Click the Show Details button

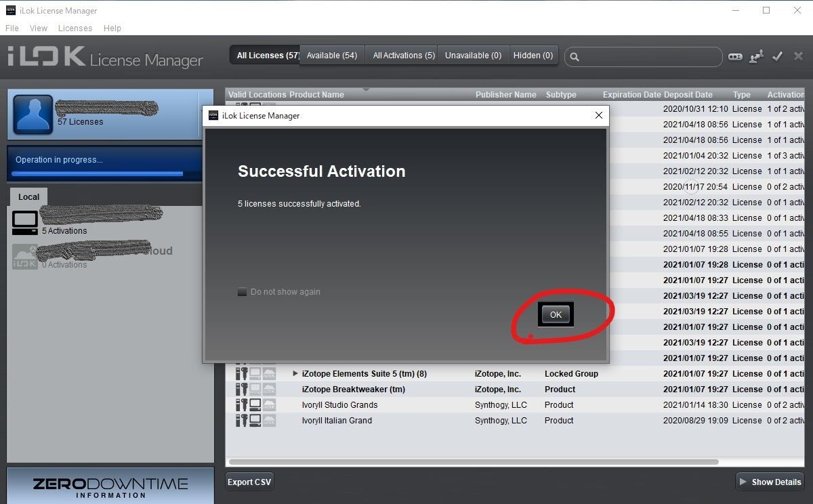coord(770,482)
